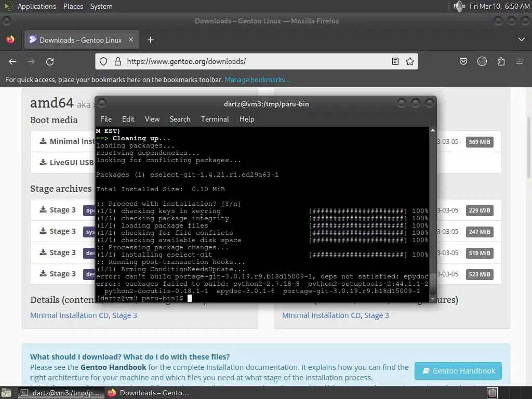This screenshot has height=399, width=532.
Task: Click the terminal window menu button at title left
Action: [102, 103]
